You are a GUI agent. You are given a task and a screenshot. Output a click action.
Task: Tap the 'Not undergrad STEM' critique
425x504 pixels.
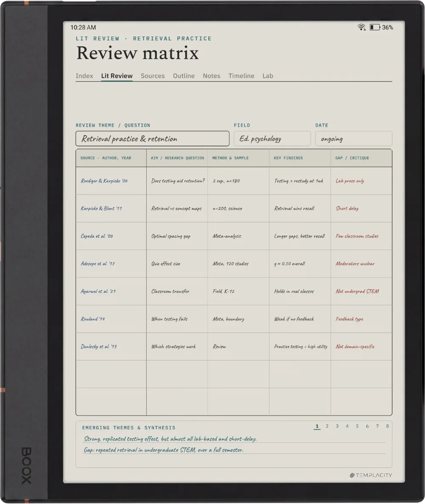pos(361,291)
